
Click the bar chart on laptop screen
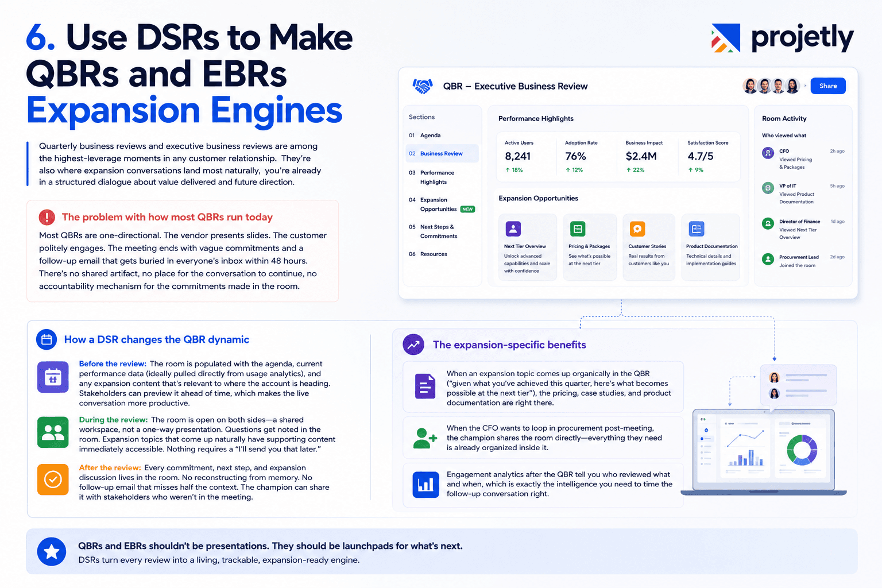tap(746, 458)
